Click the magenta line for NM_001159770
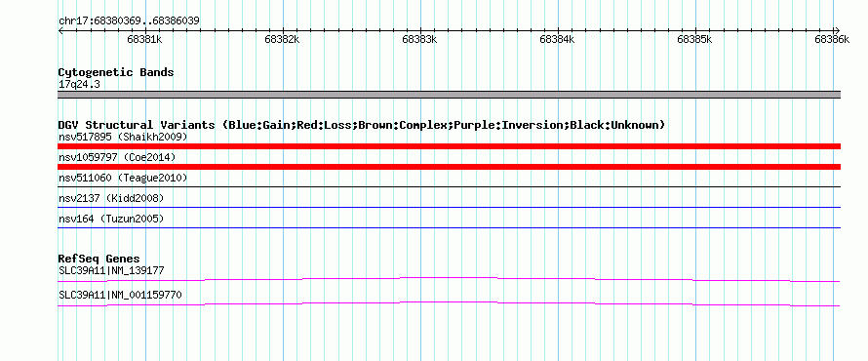Screen dimensions: 868x361 click(x=449, y=304)
